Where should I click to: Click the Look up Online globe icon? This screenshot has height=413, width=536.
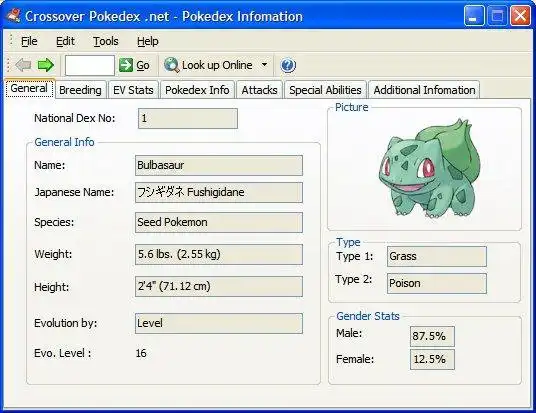tap(172, 65)
